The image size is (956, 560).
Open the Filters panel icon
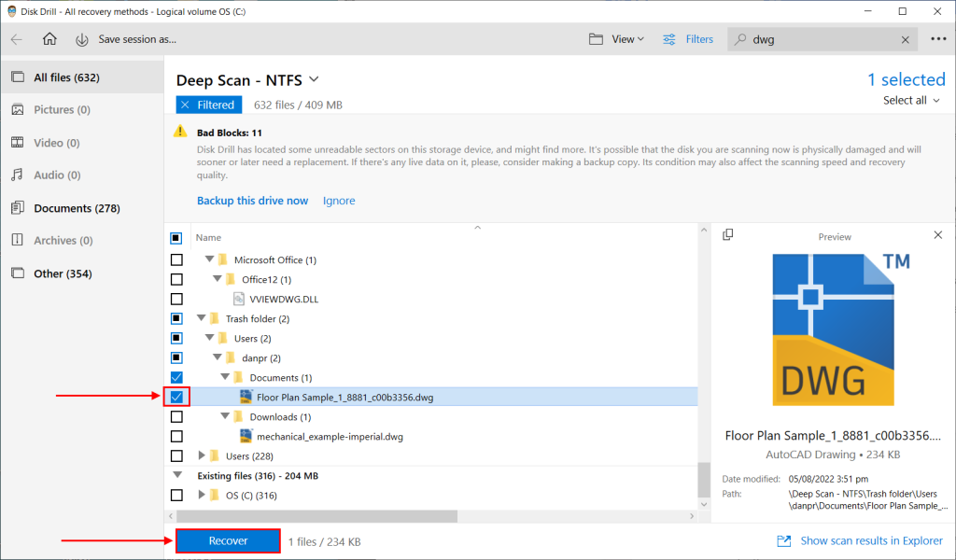point(671,39)
